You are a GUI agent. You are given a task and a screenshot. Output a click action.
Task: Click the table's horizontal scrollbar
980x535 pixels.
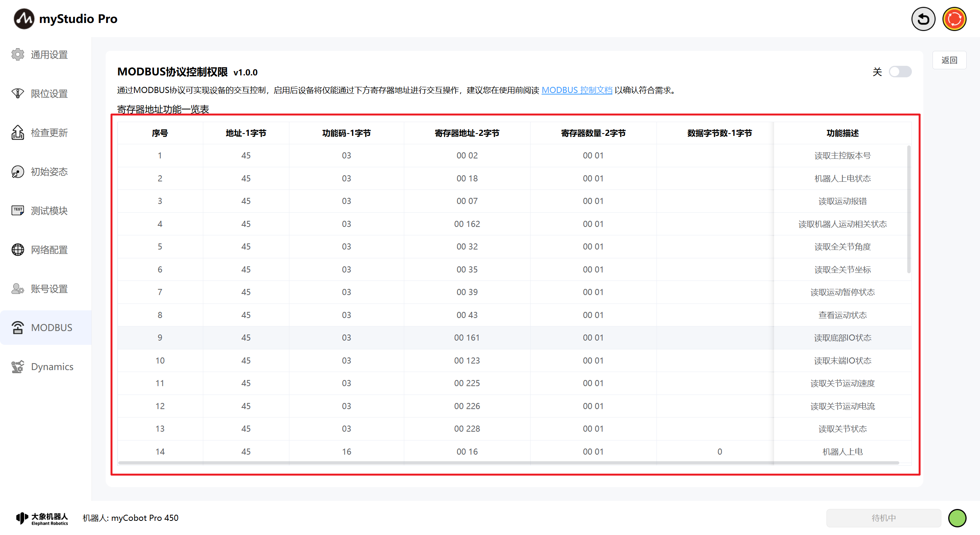[508, 463]
